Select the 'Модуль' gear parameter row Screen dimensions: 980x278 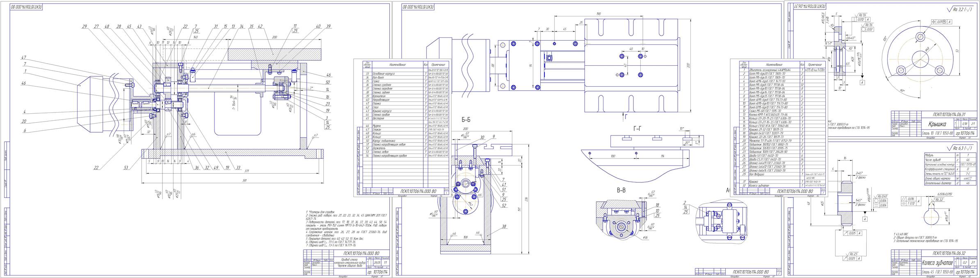coord(950,155)
